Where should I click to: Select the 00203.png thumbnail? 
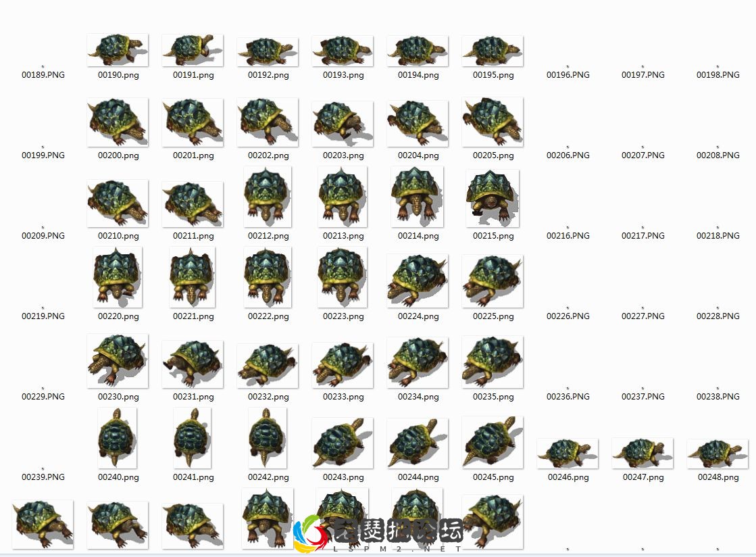[343, 124]
